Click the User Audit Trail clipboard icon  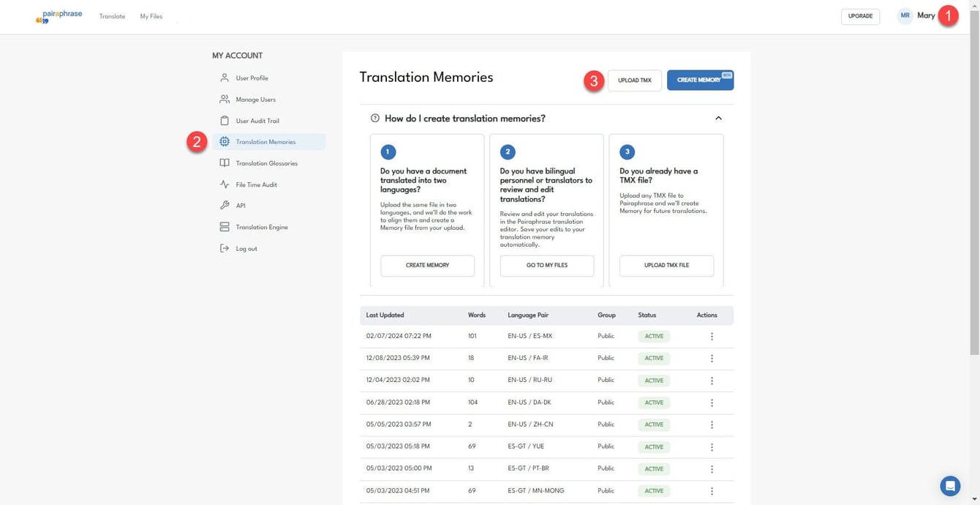click(225, 120)
